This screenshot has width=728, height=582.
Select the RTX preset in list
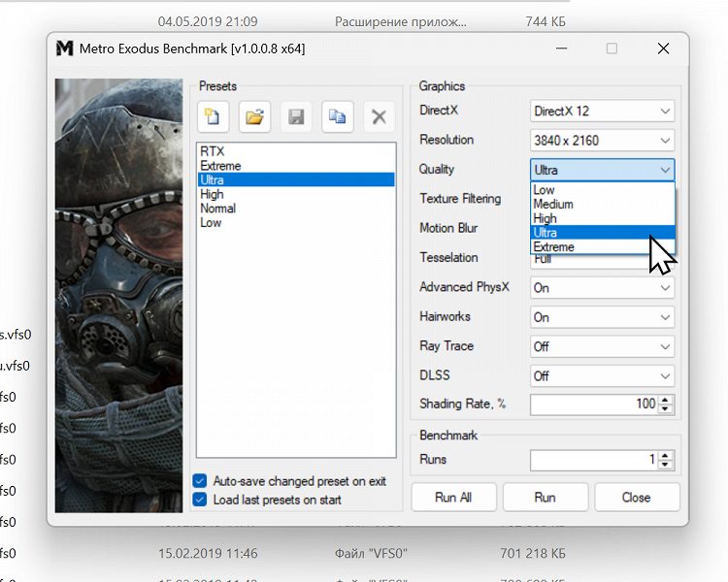click(x=212, y=151)
